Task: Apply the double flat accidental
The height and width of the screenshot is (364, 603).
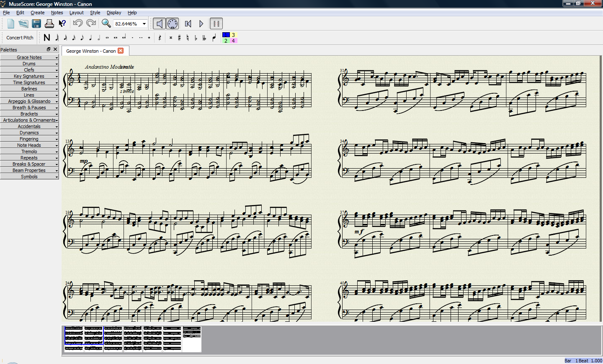Action: pos(204,38)
